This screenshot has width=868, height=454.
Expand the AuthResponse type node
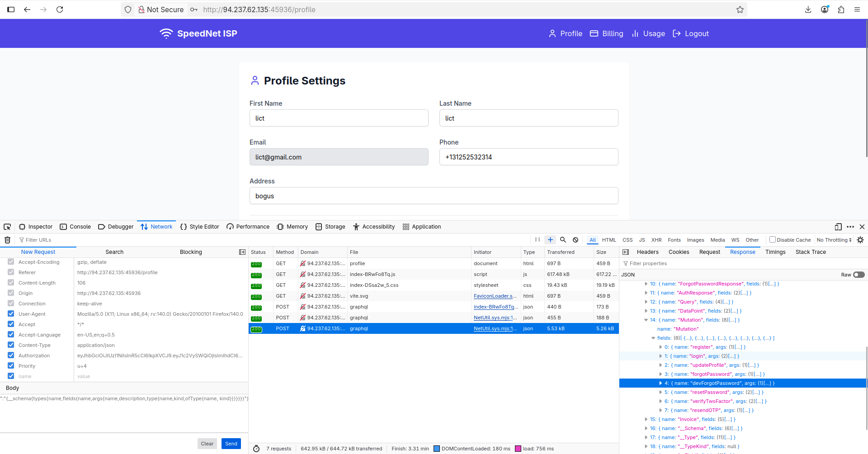pos(646,293)
